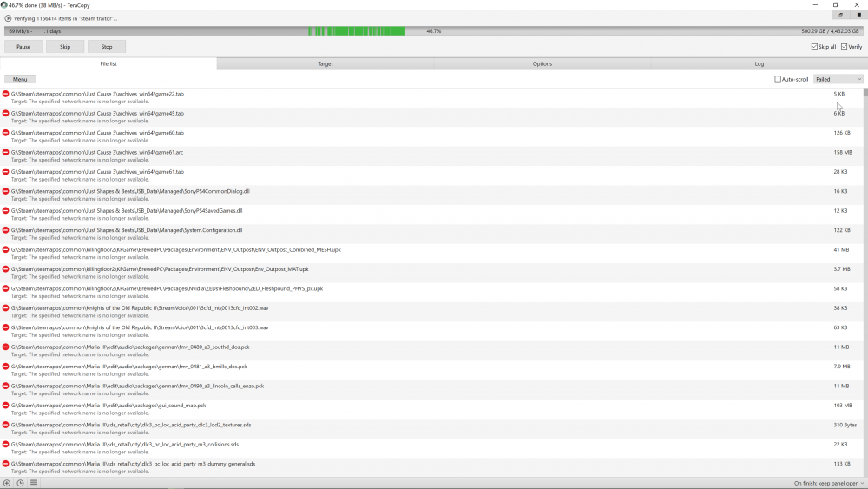Click the failed icon for fmv_0490_a3_lincoln_calls_enzo.pck

coord(5,386)
